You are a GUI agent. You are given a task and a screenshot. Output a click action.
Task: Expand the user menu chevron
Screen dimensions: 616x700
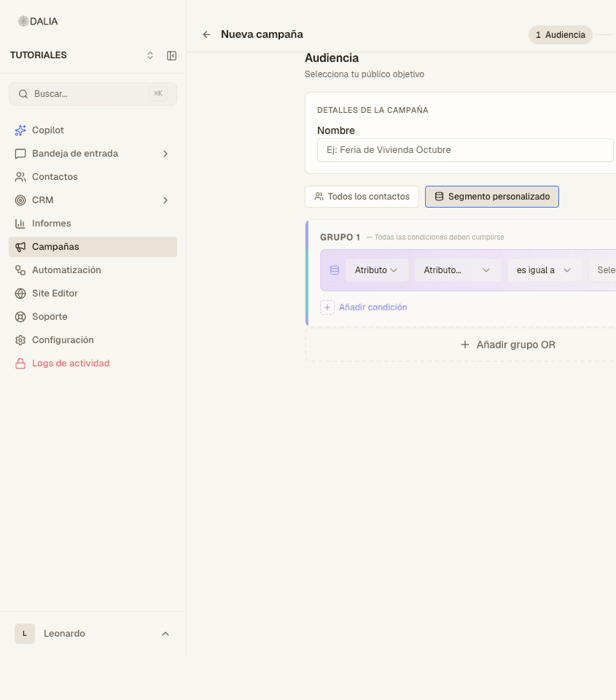pos(165,634)
